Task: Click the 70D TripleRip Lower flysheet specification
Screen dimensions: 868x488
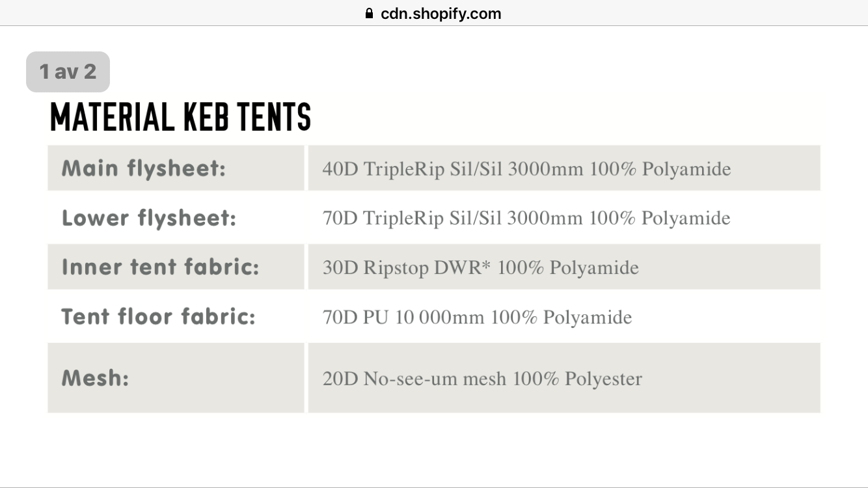Action: click(x=526, y=218)
